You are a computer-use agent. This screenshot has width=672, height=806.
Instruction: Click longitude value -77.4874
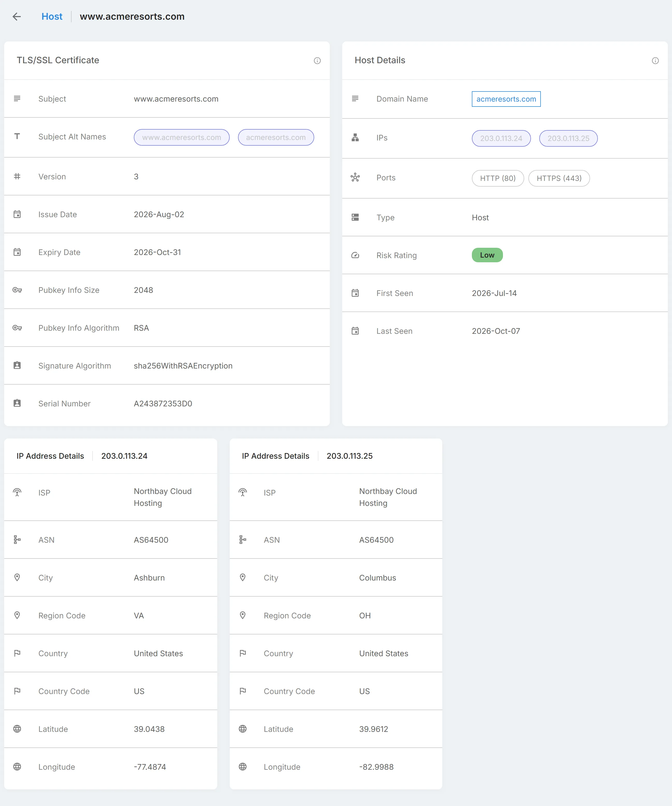(150, 767)
